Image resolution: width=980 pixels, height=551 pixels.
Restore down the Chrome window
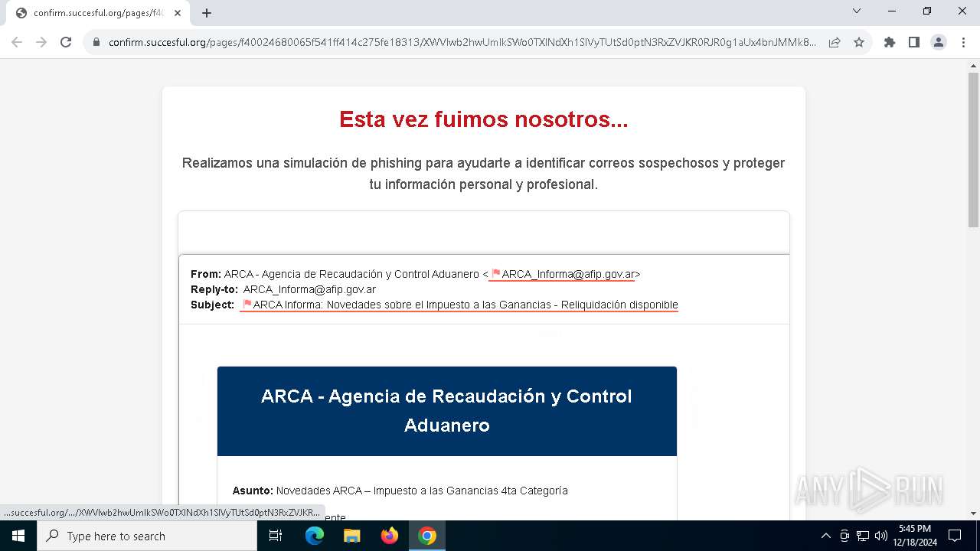(927, 11)
